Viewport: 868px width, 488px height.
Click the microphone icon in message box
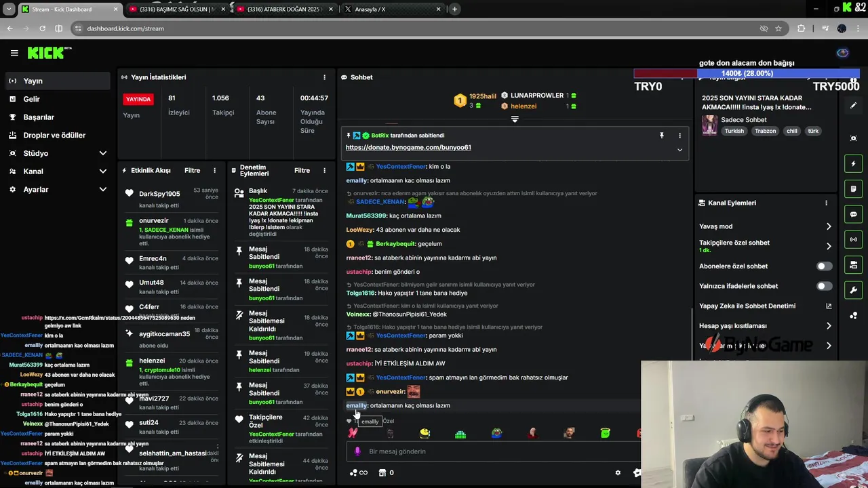(358, 451)
